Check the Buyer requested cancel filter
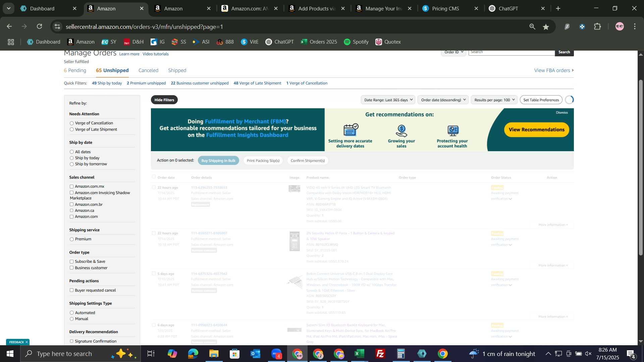 [71, 290]
